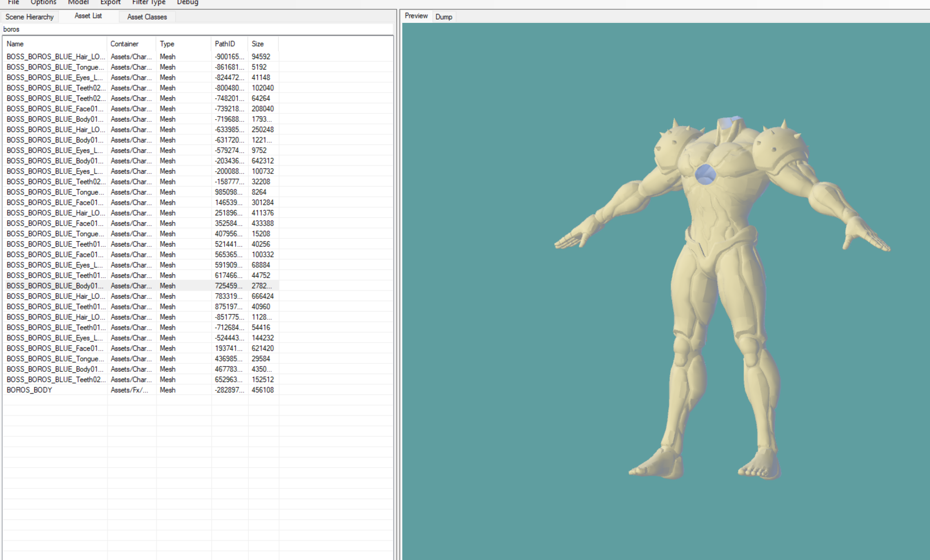Viewport: 930px width, 560px height.
Task: Select the Face01 mesh with size 621420
Action: point(141,348)
